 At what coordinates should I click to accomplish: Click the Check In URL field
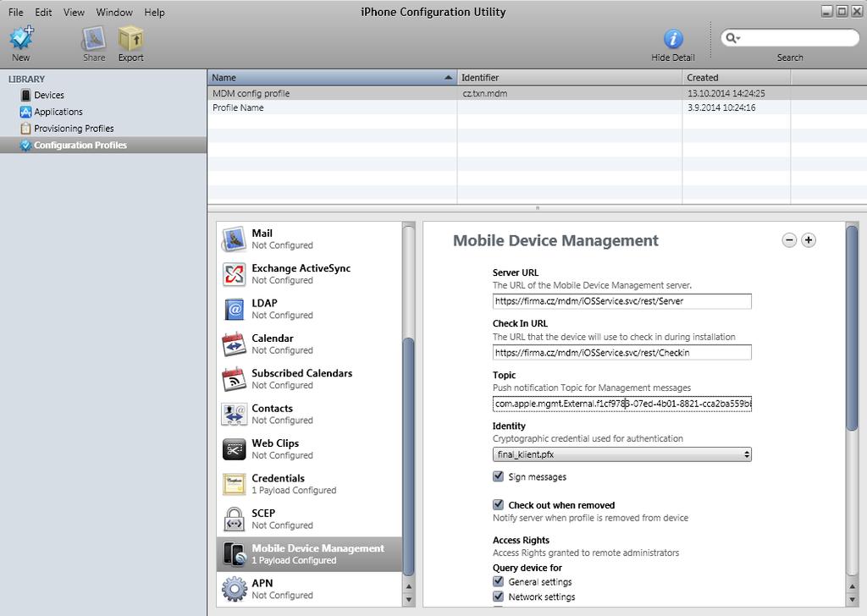pos(621,353)
